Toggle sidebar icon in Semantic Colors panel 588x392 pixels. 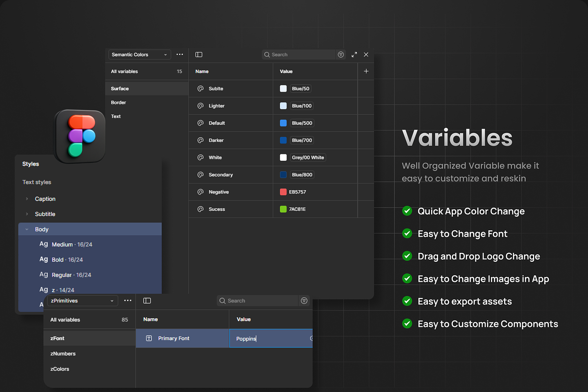(198, 54)
